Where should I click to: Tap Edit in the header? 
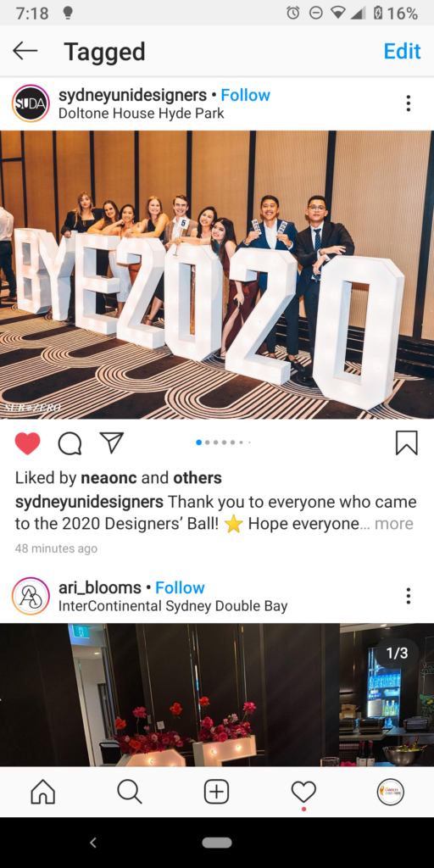(x=402, y=52)
